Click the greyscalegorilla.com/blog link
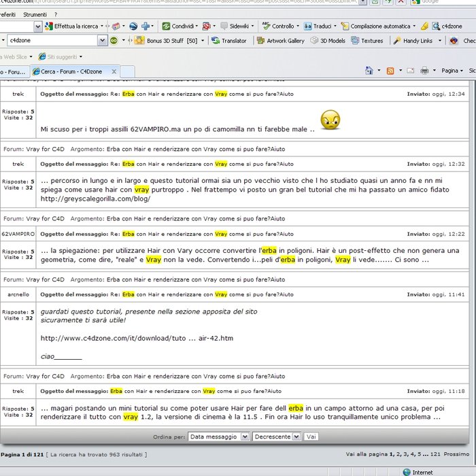Viewport: 476px width, 476px height. click(95, 199)
